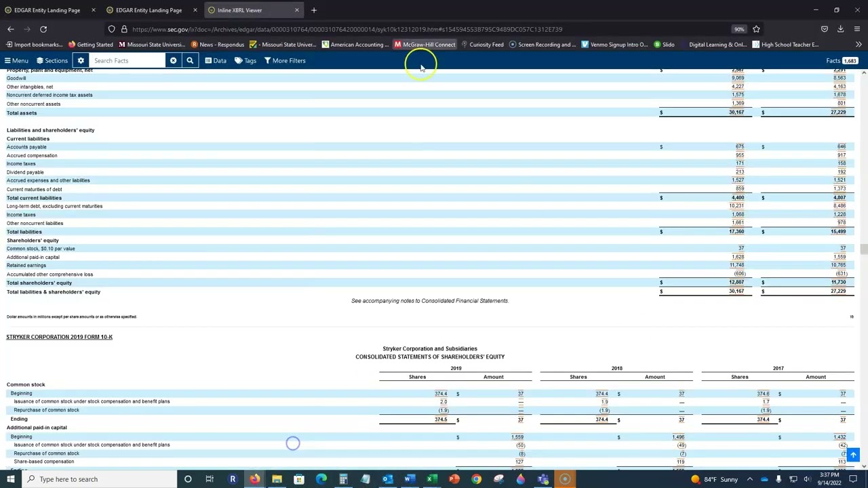
Task: Open Microsoft Edge from taskbar
Action: coord(321,479)
